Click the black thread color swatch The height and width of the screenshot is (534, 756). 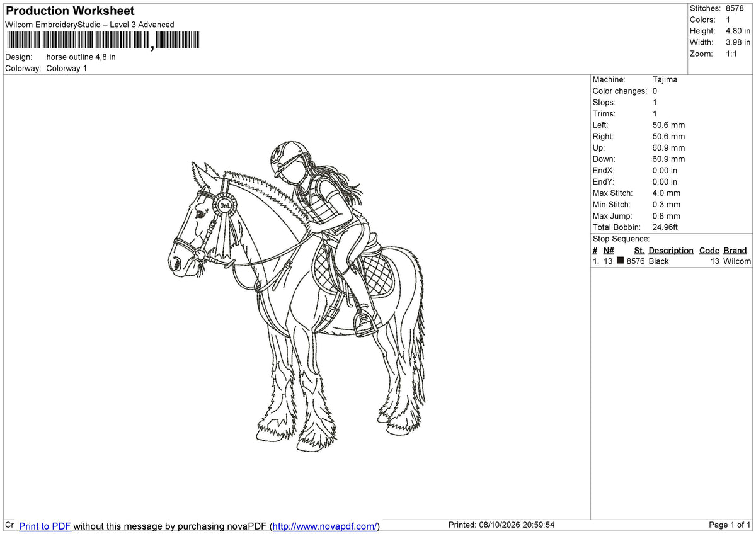point(621,261)
